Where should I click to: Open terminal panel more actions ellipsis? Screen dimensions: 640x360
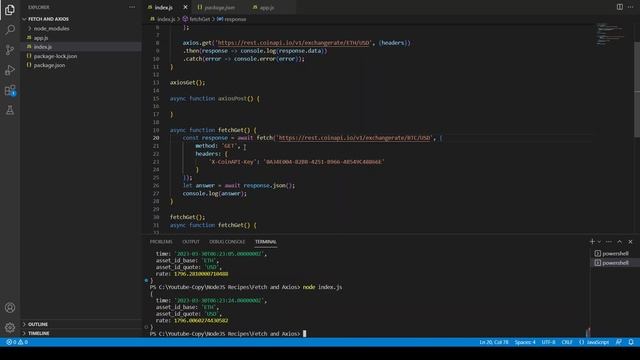click(609, 242)
